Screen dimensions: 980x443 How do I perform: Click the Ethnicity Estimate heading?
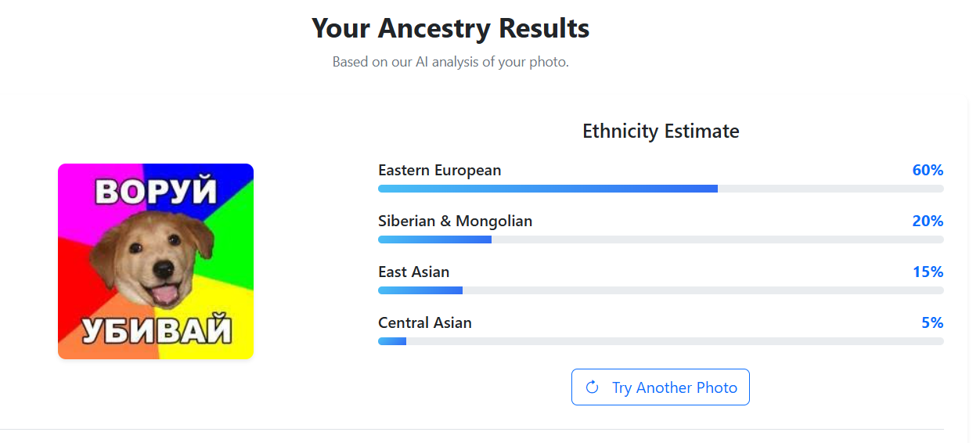[x=661, y=131]
